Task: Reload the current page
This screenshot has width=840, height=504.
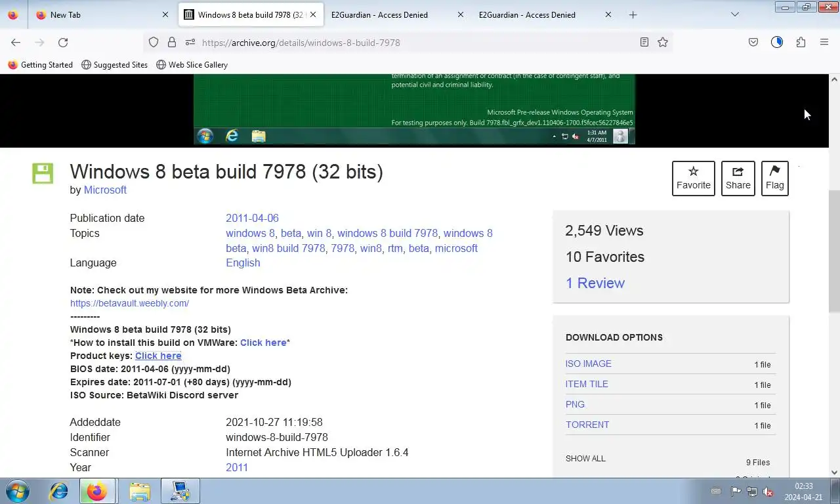Action: click(63, 43)
